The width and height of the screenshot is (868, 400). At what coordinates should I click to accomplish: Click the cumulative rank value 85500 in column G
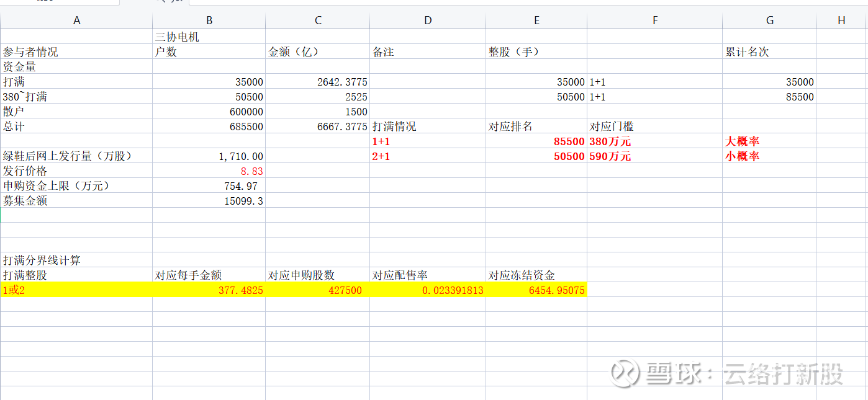point(769,96)
